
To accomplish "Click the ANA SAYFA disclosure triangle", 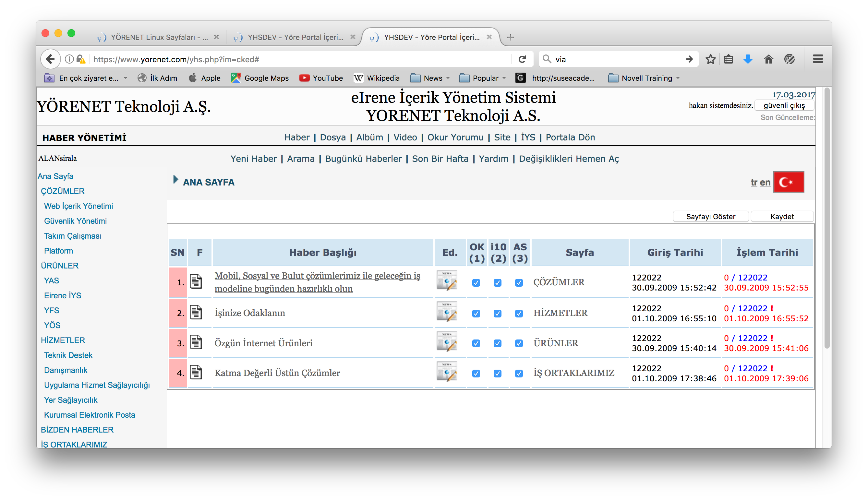I will tap(175, 180).
